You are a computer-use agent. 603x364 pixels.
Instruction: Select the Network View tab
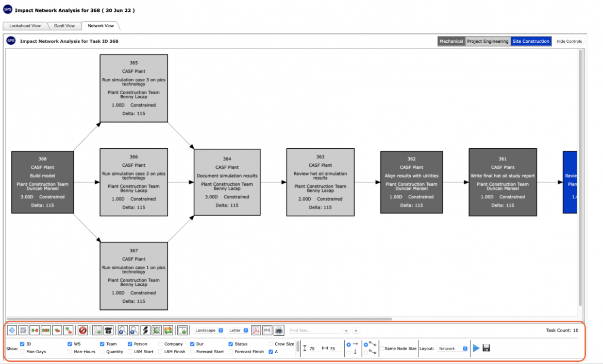click(x=100, y=26)
